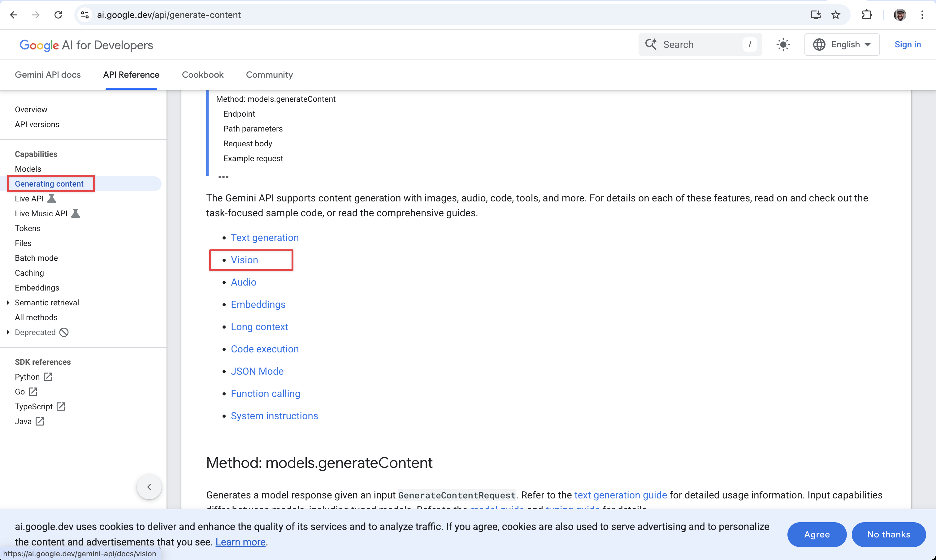Screen dimensions: 936x560
Task: Collapse the sidebar with the chevron button
Action: 149,487
